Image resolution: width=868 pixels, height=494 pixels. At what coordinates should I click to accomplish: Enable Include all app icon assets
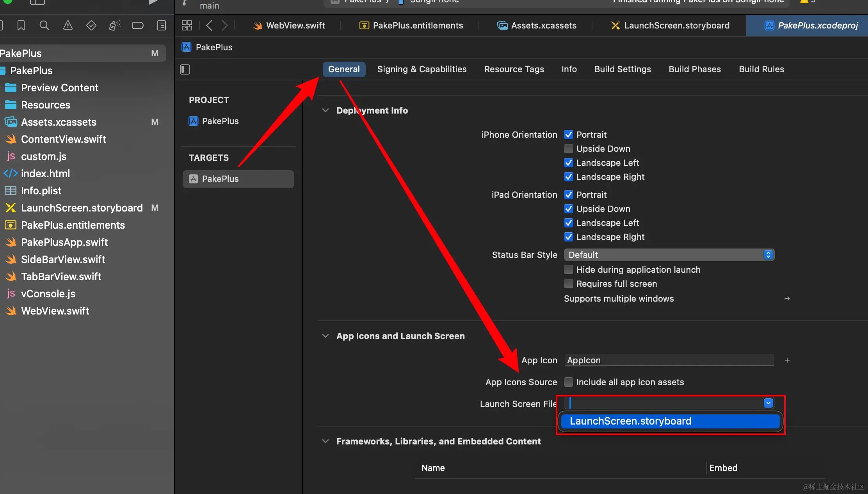pos(569,382)
